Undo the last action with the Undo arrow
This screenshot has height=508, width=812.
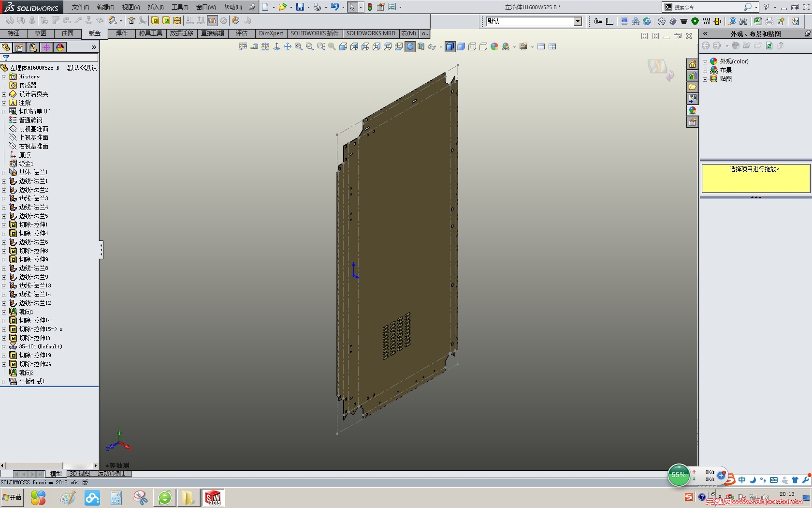(x=334, y=7)
